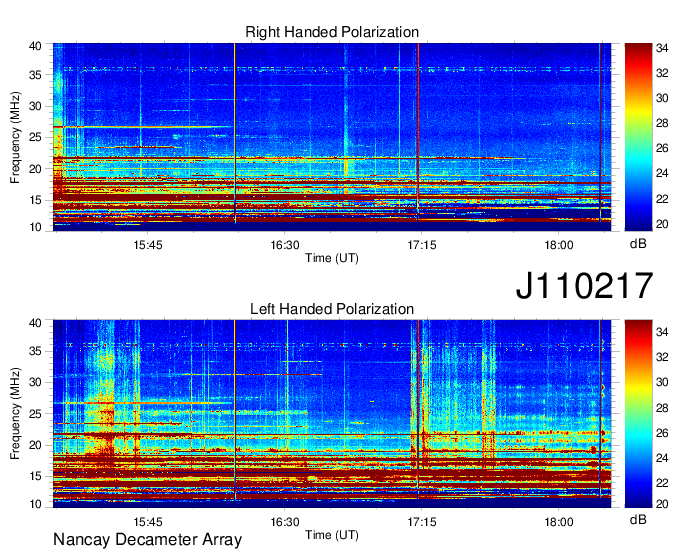This screenshot has height=552, width=680.
Task: Click the 16:30 time tick of the Left Handed plot
Action: (285, 522)
